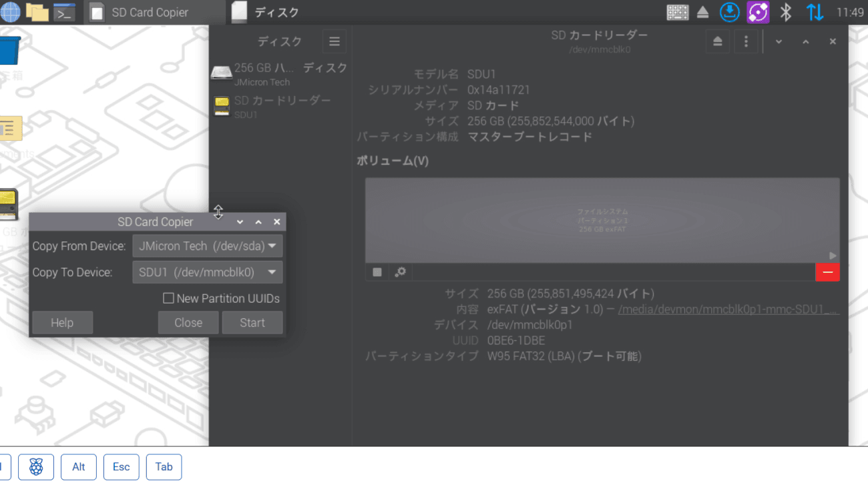Image resolution: width=868 pixels, height=483 pixels.
Task: Enable the New Partition UUIDs checkbox
Action: click(169, 298)
